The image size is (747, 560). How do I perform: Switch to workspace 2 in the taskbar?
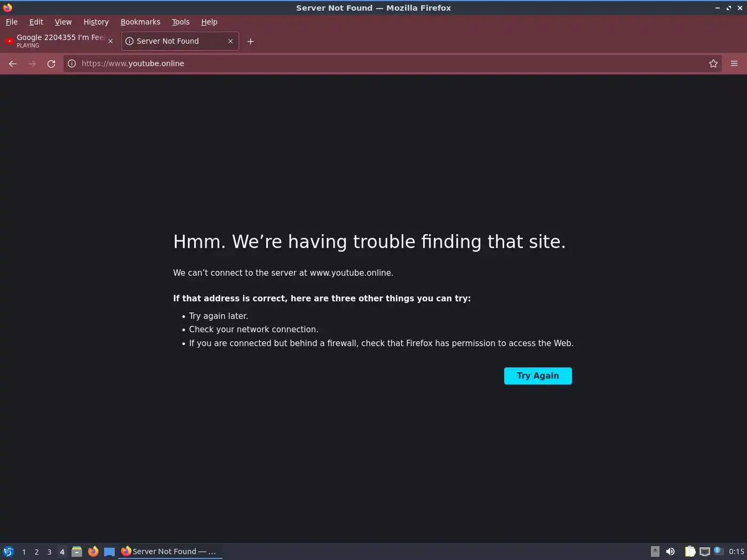36,552
